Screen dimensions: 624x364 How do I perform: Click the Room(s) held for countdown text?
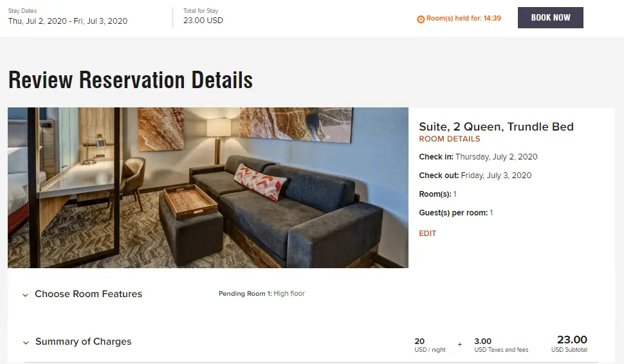(464, 18)
